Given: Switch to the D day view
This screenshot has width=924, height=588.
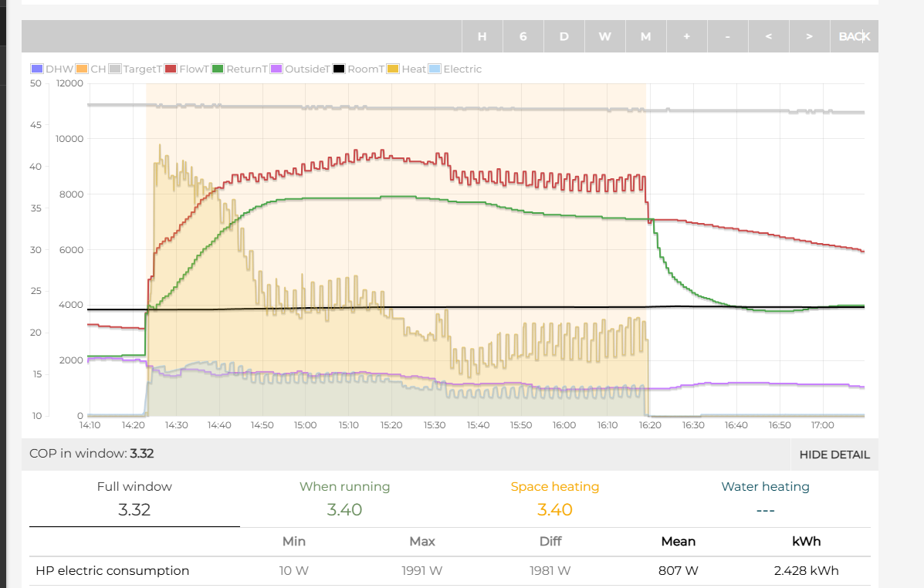Looking at the screenshot, I should click(564, 36).
